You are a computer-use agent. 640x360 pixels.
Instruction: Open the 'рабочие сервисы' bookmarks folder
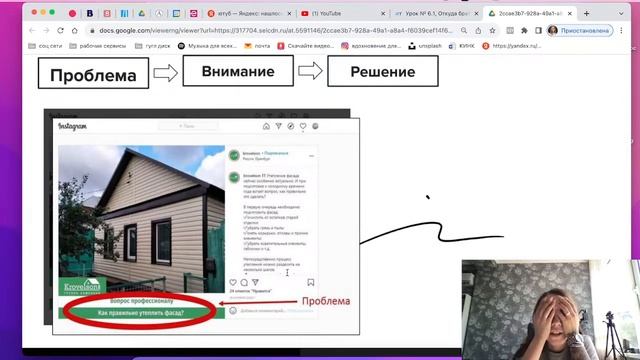coord(98,46)
